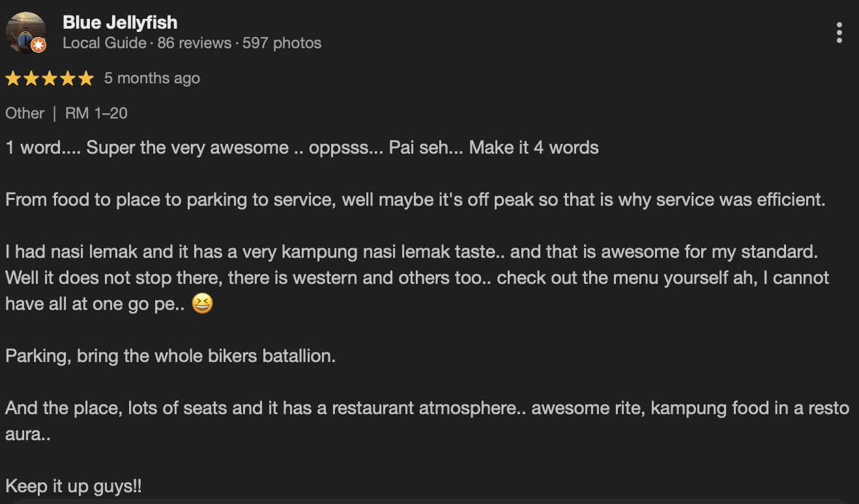Click the "5 months ago" timestamp
This screenshot has height=504, width=859.
[x=152, y=78]
